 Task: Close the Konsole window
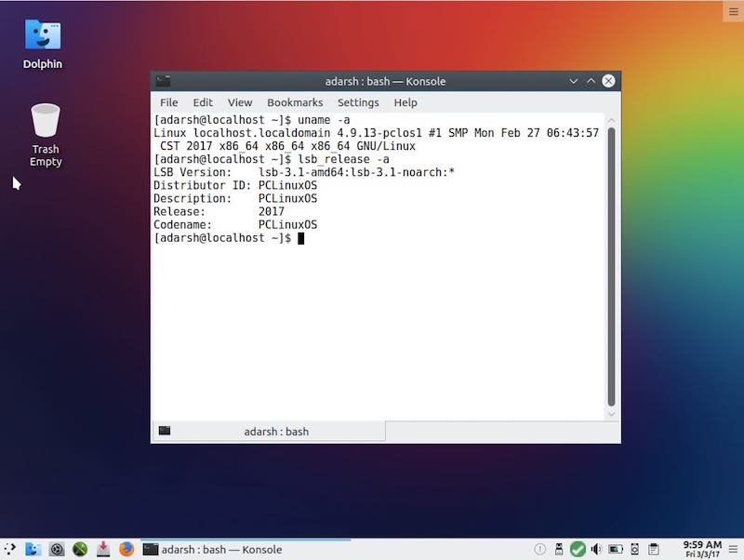pyautogui.click(x=608, y=81)
